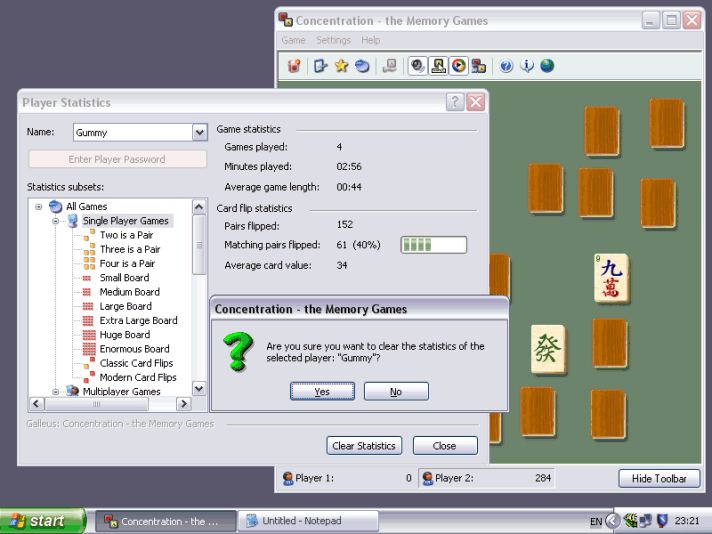
Task: Click the Huge Board grid icon
Action: click(x=89, y=335)
